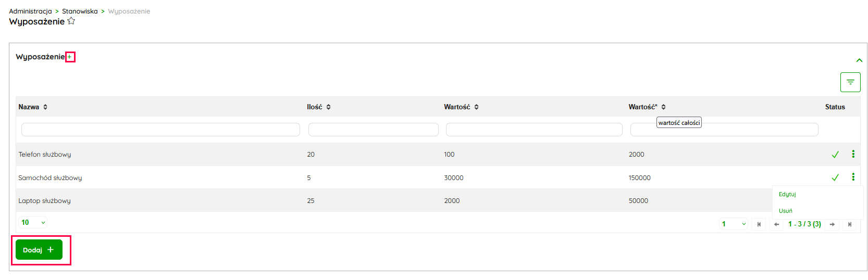
Task: Toggle the status checkmark for Telefon służbowy
Action: point(835,155)
